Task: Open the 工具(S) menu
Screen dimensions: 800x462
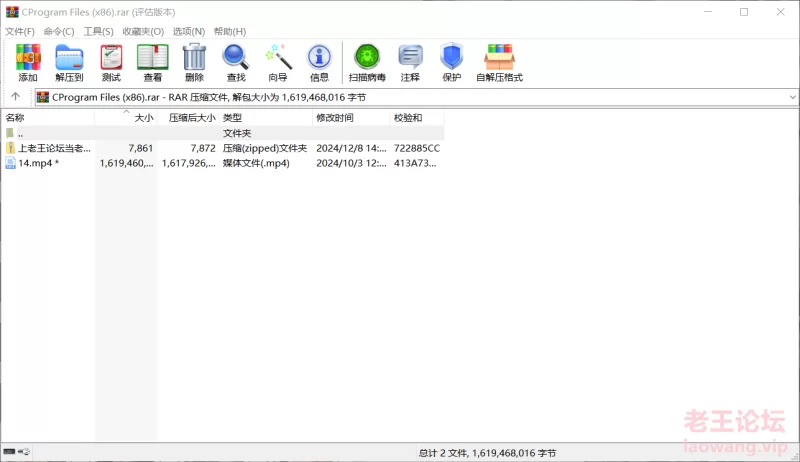Action: point(98,32)
